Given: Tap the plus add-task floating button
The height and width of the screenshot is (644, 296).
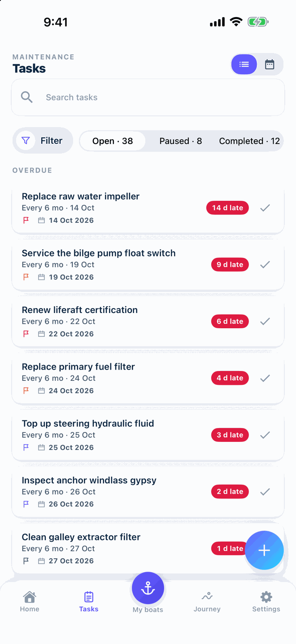Looking at the screenshot, I should click(264, 550).
